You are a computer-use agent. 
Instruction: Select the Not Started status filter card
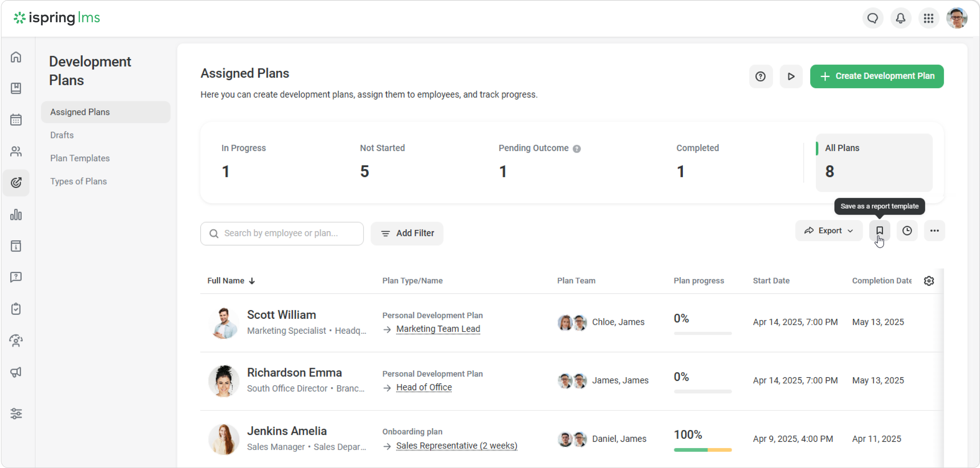click(x=382, y=162)
